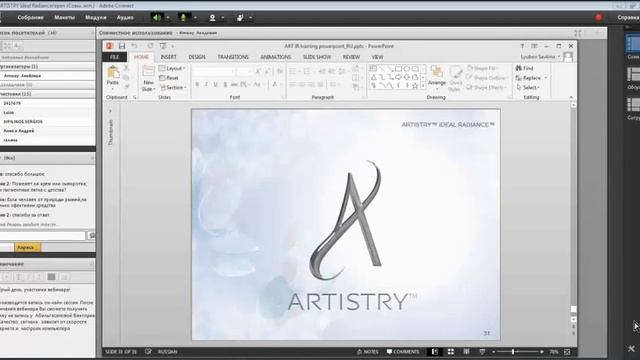Click the New Slide icon
This screenshot has height=360, width=640.
pyautogui.click(x=149, y=72)
